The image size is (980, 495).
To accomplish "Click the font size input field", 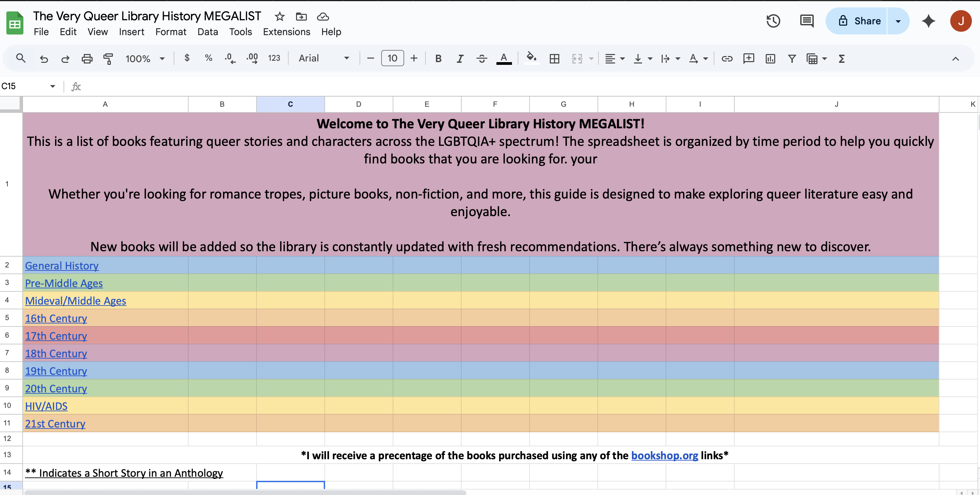I will point(392,58).
